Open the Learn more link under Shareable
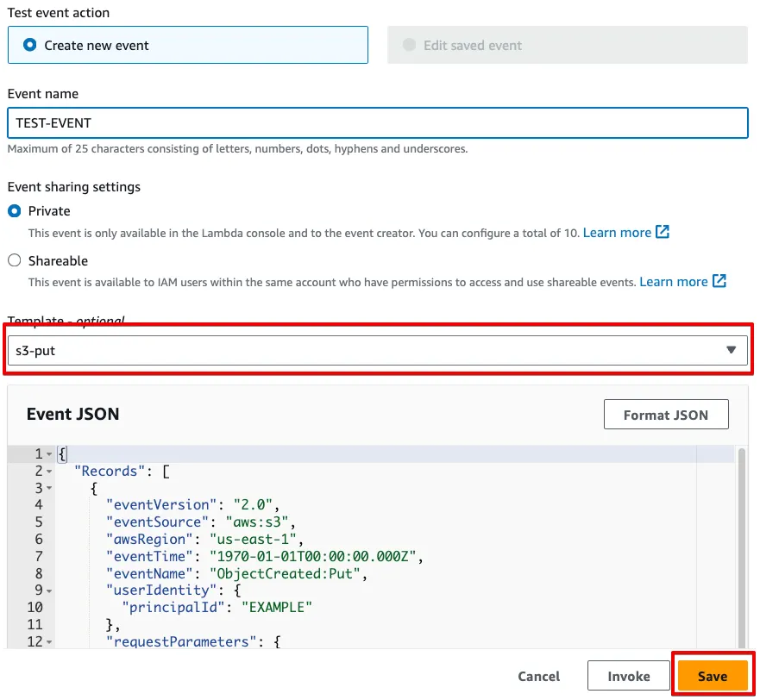 click(673, 282)
